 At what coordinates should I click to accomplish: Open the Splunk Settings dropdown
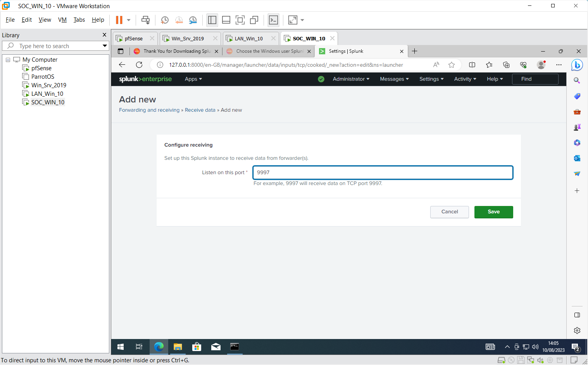pos(431,79)
